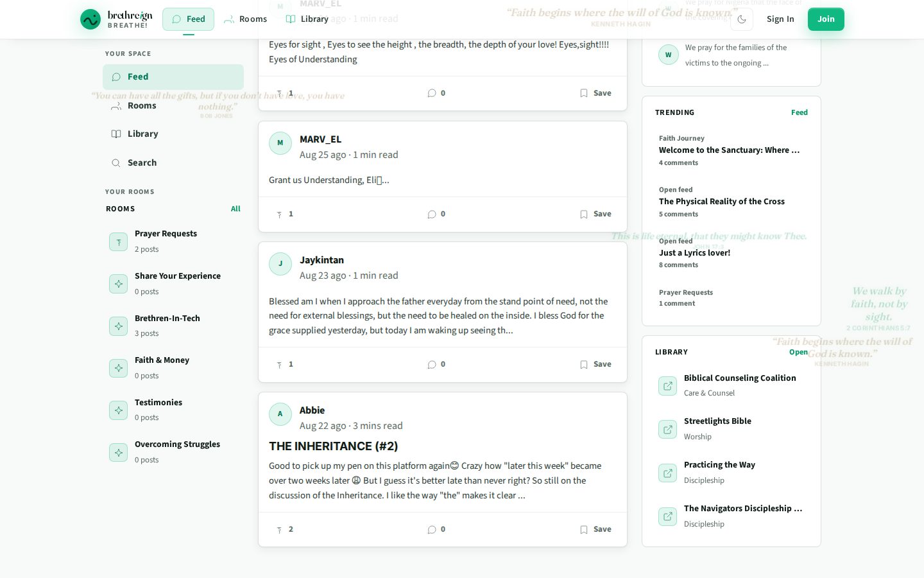Click comment icon on Abbie's post
The image size is (924, 578).
(x=432, y=530)
